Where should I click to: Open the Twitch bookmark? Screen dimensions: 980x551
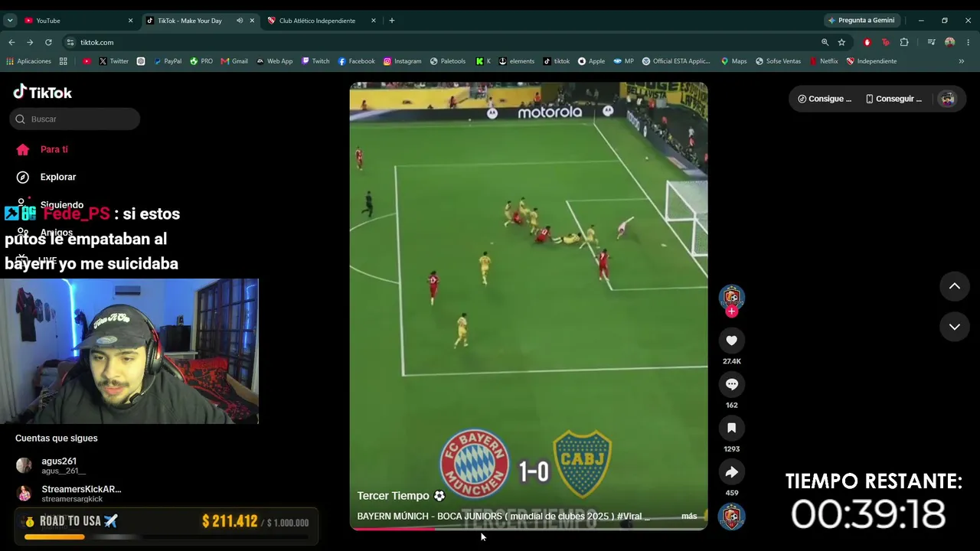coord(315,61)
